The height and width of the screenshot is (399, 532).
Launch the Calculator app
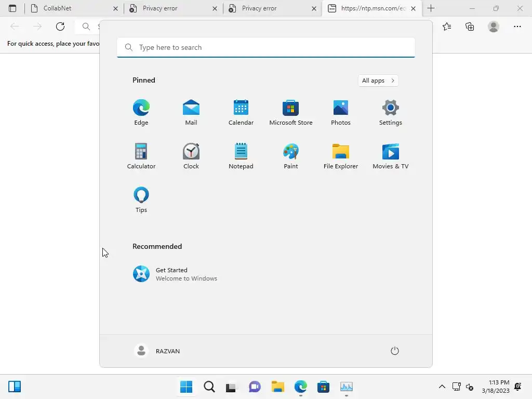tap(141, 156)
